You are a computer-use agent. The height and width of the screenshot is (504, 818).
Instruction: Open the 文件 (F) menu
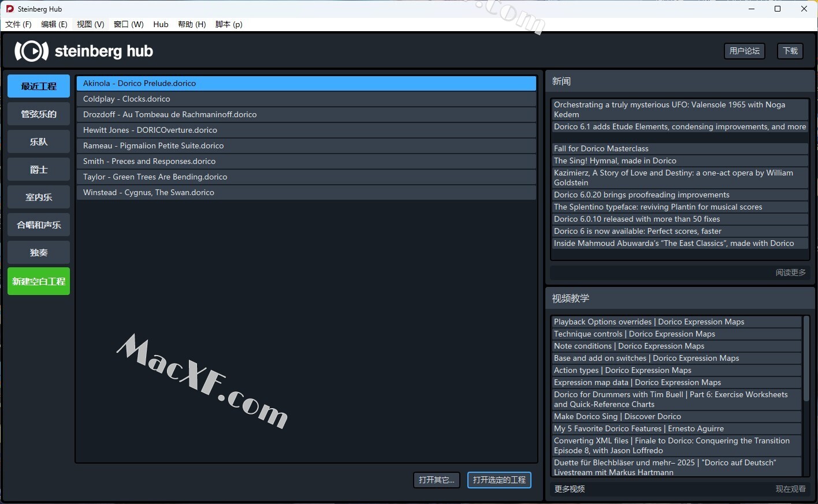pos(18,24)
